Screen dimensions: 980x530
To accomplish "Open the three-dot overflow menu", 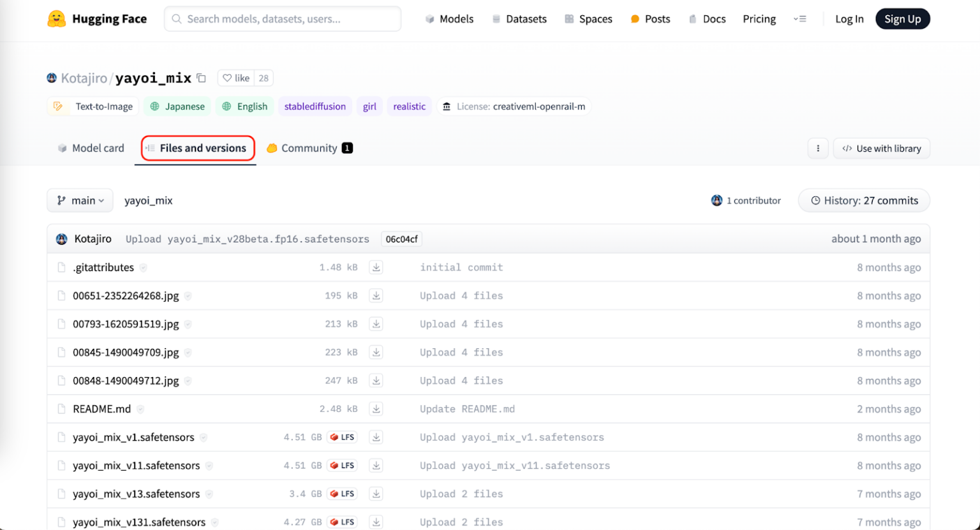I will pyautogui.click(x=819, y=148).
